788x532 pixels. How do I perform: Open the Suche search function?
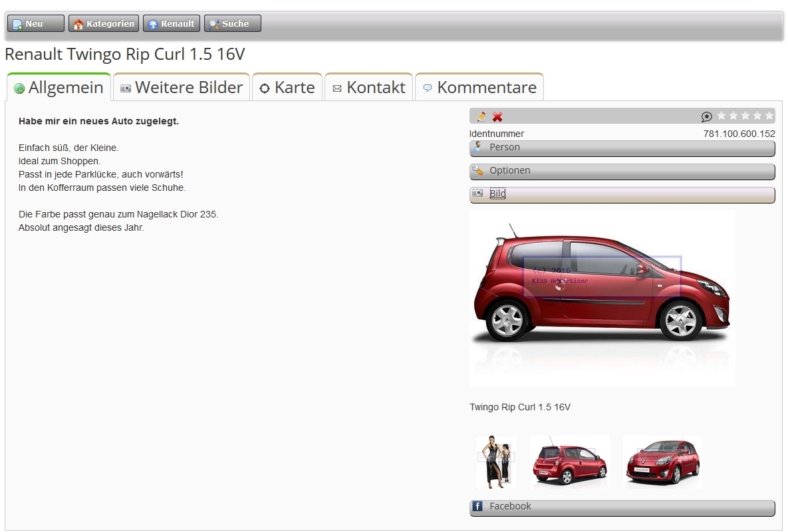tap(233, 24)
